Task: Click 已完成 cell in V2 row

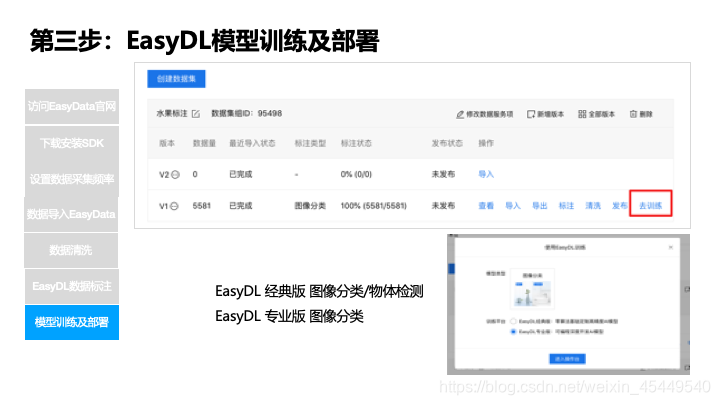Action: 241,174
